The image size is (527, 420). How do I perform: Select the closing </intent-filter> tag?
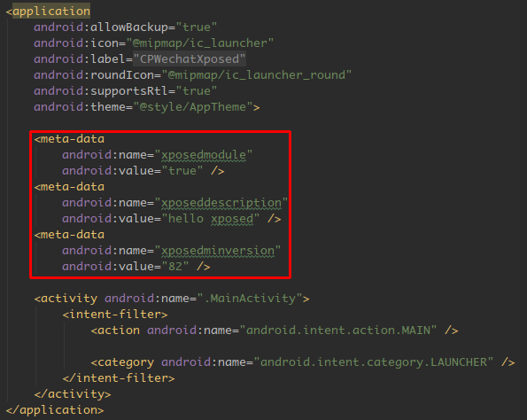(x=119, y=378)
